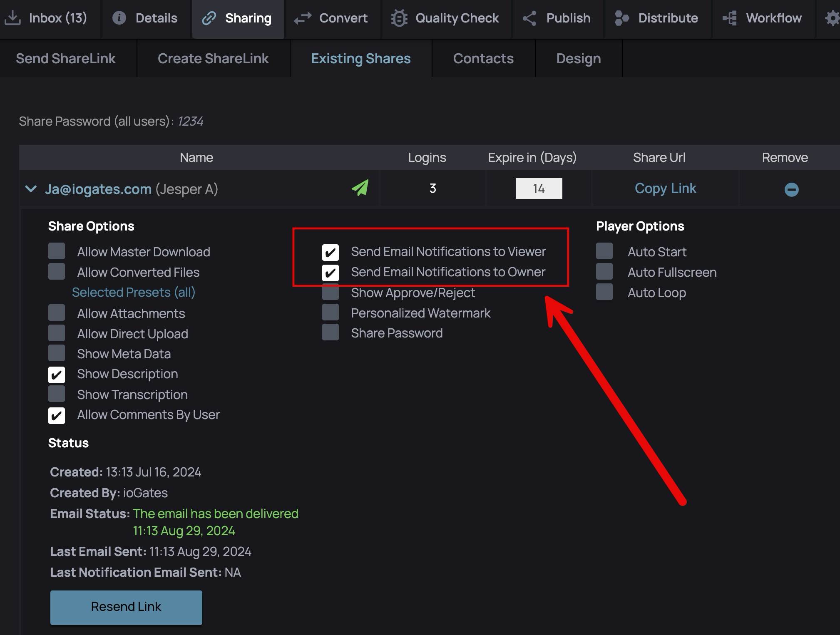Enable the Personalized Watermark option
The width and height of the screenshot is (840, 635).
click(331, 313)
